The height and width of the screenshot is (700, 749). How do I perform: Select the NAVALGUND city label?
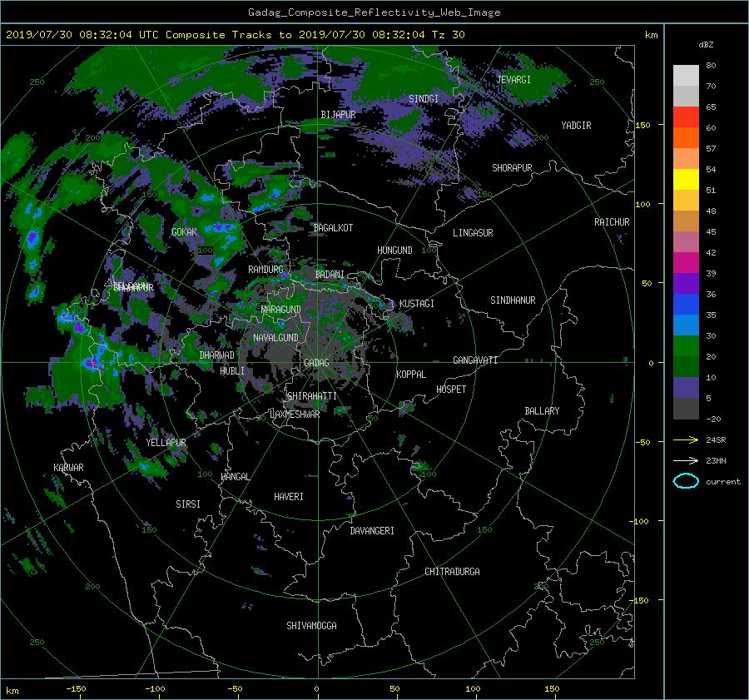(275, 338)
